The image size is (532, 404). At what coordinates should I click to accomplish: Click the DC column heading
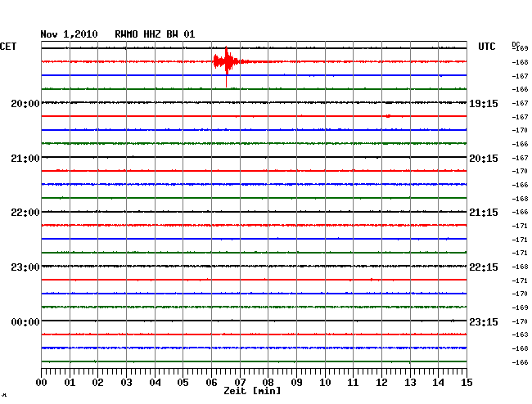click(x=516, y=44)
